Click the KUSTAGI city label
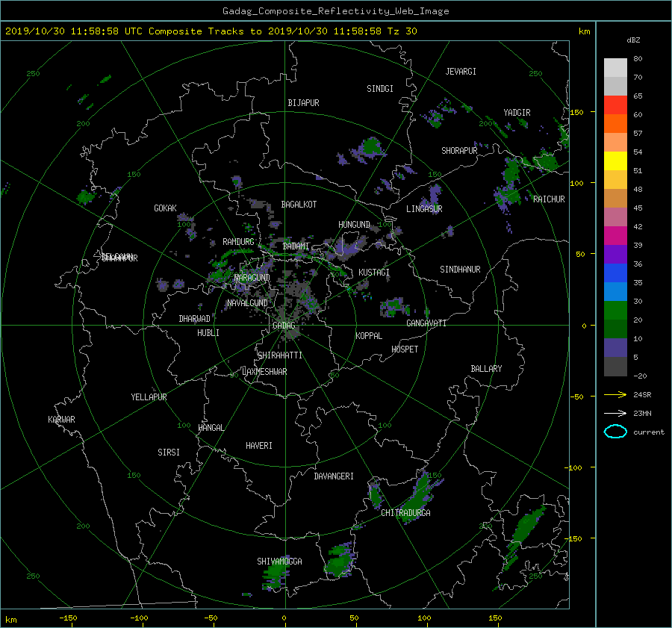 pos(374,273)
